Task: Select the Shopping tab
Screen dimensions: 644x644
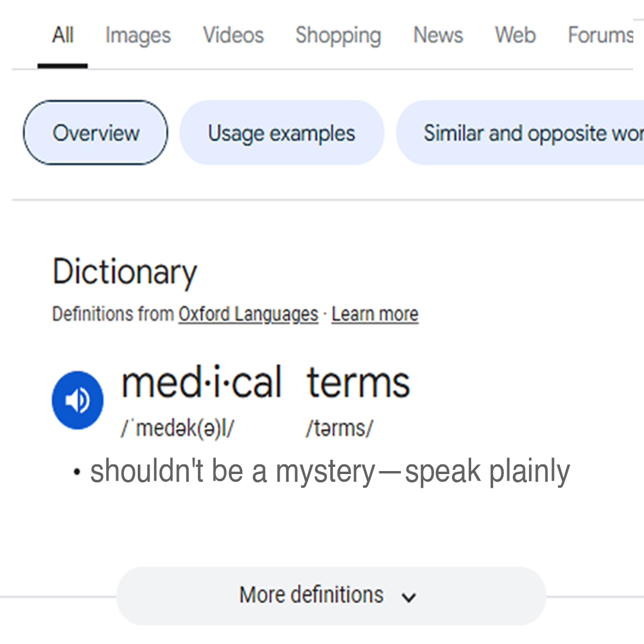Action: 338,35
